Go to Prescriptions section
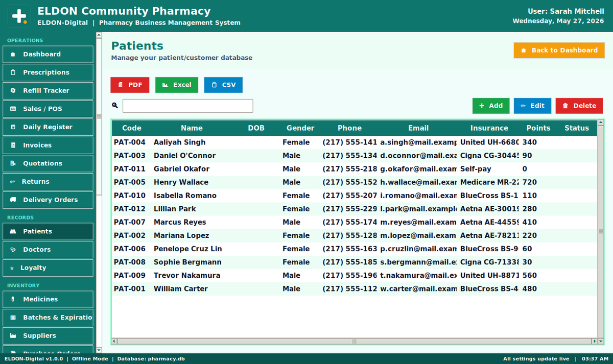 (48, 72)
